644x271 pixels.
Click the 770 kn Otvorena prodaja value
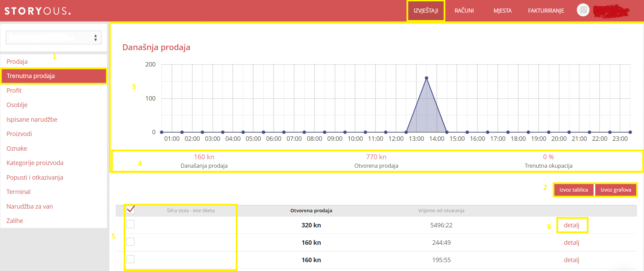[376, 157]
